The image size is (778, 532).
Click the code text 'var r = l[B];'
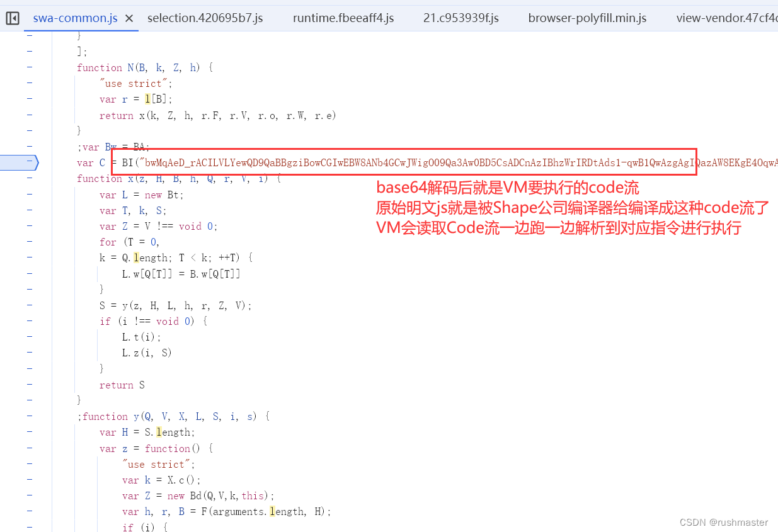point(135,99)
